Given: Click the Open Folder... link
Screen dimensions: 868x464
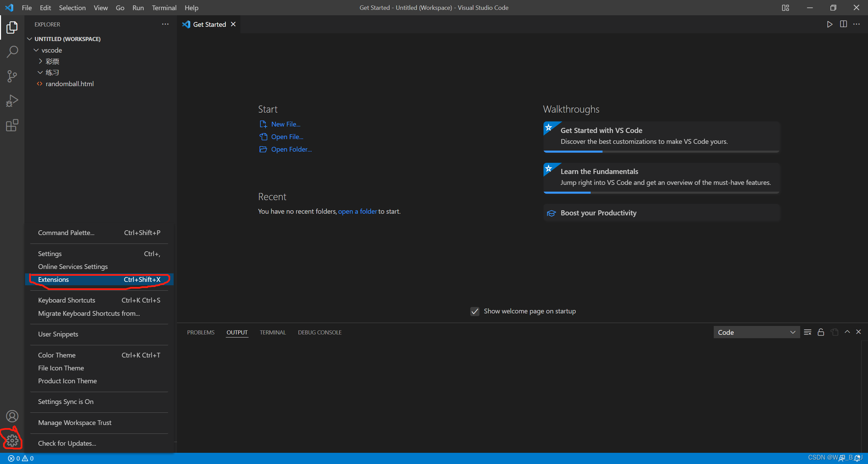Looking at the screenshot, I should coord(291,149).
